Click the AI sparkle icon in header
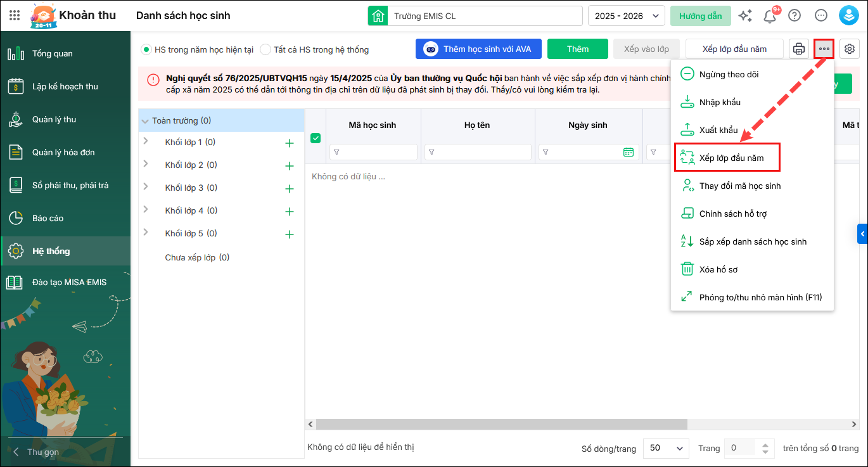The width and height of the screenshot is (868, 467). [745, 16]
